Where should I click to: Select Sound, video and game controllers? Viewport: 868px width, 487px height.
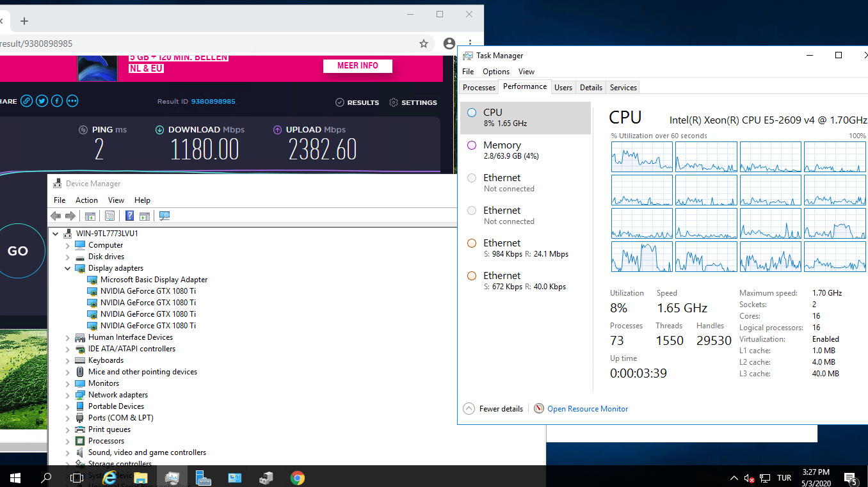pyautogui.click(x=147, y=452)
